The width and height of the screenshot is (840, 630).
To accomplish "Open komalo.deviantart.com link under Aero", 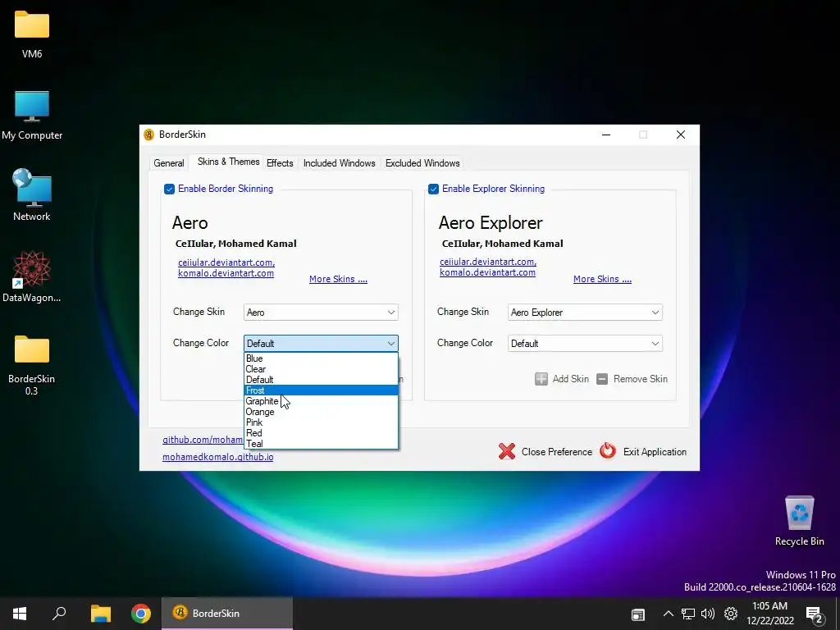I will coord(226,273).
